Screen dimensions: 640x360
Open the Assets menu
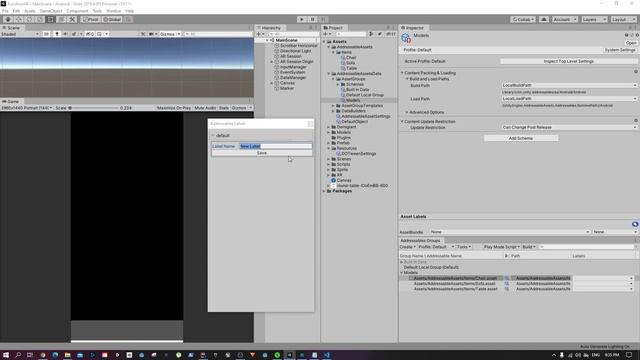point(29,11)
